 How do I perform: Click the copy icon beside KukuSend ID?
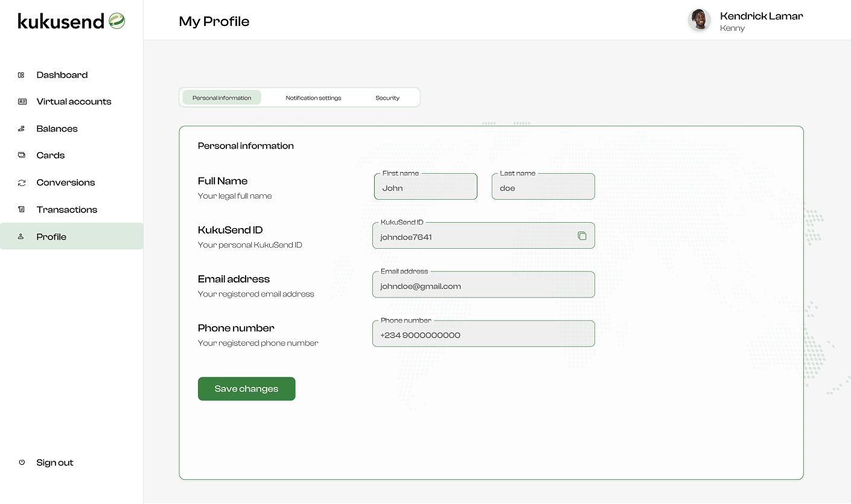(582, 235)
